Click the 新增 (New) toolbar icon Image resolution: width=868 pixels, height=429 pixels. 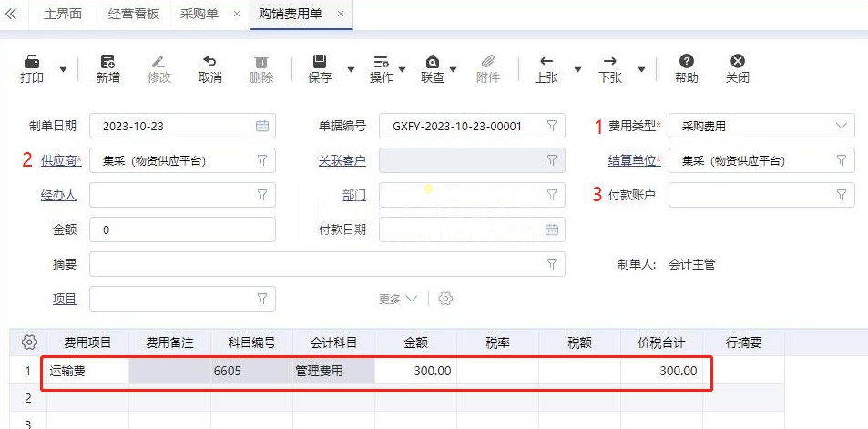[x=108, y=62]
